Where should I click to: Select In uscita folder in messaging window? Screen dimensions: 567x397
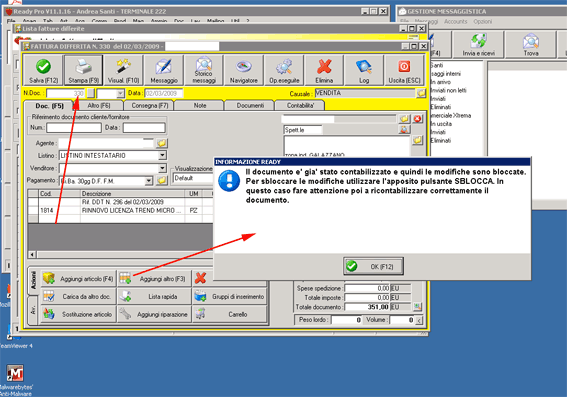(x=441, y=124)
